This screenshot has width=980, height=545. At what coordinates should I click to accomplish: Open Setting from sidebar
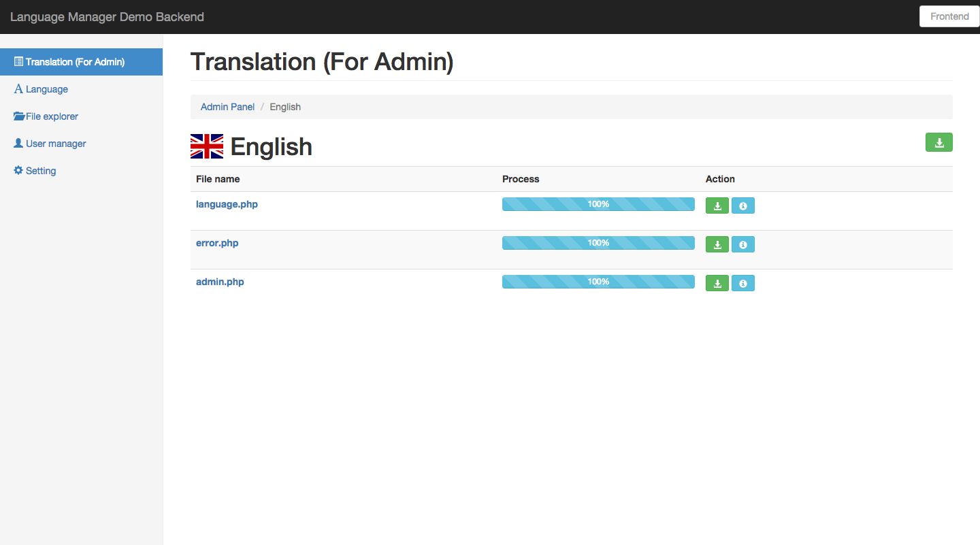(41, 171)
